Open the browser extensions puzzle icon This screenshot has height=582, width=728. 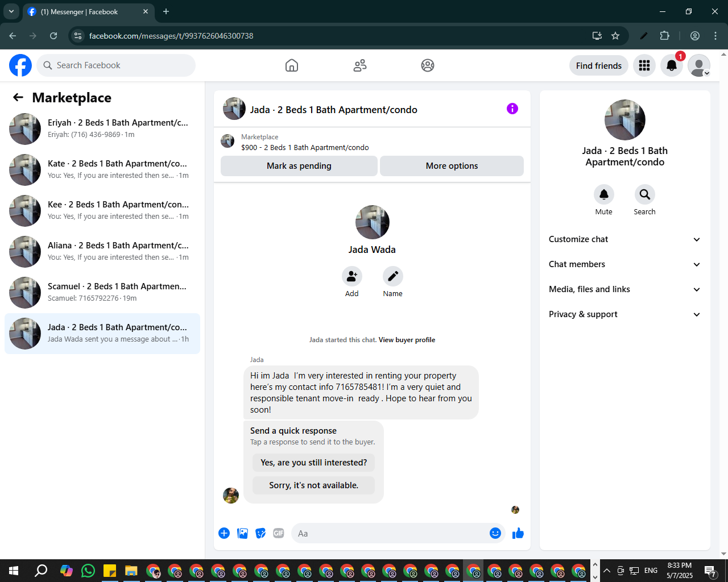point(665,36)
